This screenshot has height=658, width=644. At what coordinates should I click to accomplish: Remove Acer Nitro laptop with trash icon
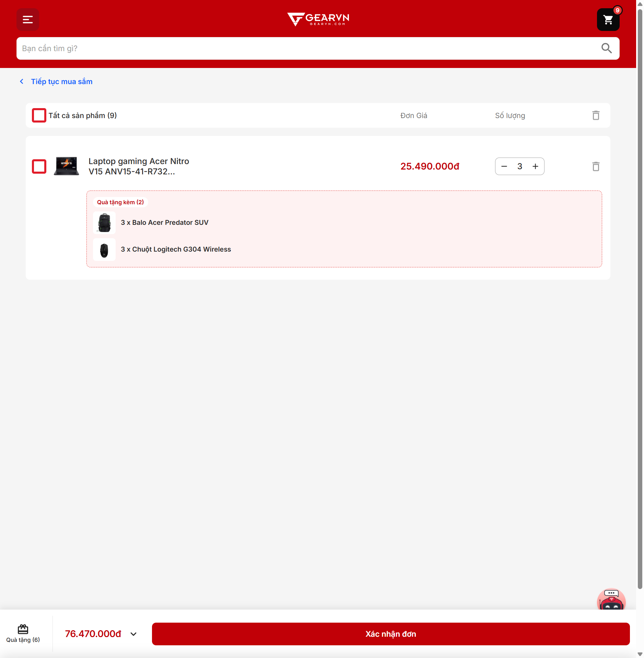[x=596, y=166]
